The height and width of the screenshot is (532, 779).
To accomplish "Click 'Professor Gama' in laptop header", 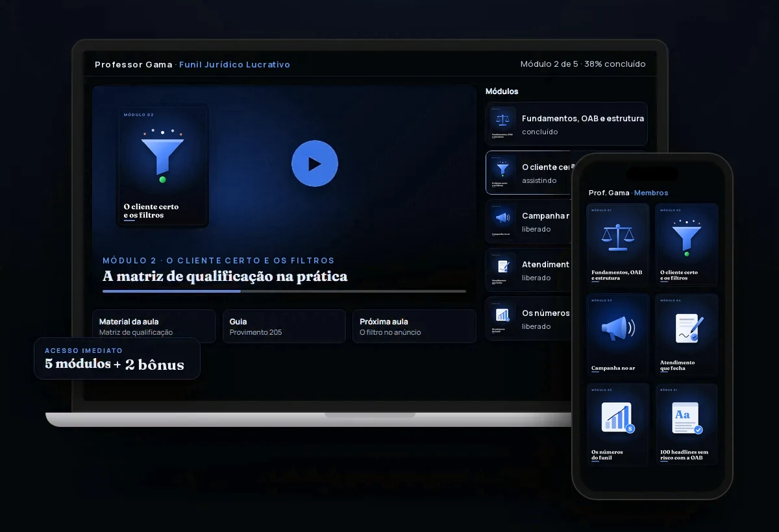I will (134, 64).
